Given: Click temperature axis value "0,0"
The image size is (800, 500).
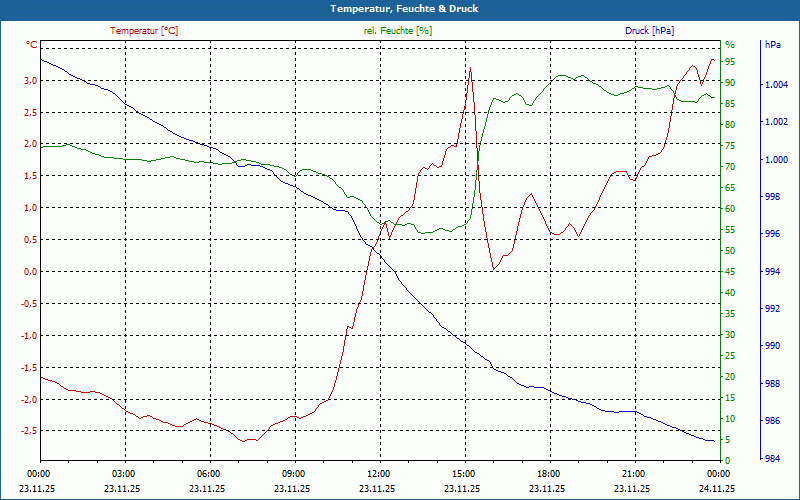Looking at the screenshot, I should point(30,271).
